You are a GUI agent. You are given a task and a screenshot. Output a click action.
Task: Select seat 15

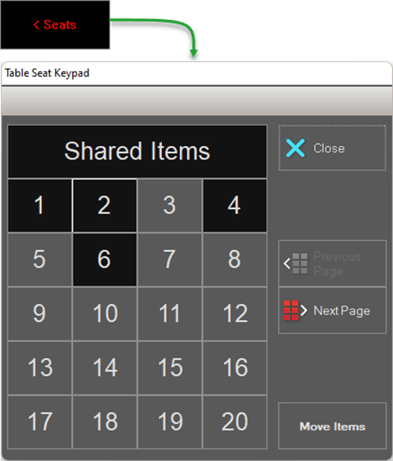pos(169,368)
